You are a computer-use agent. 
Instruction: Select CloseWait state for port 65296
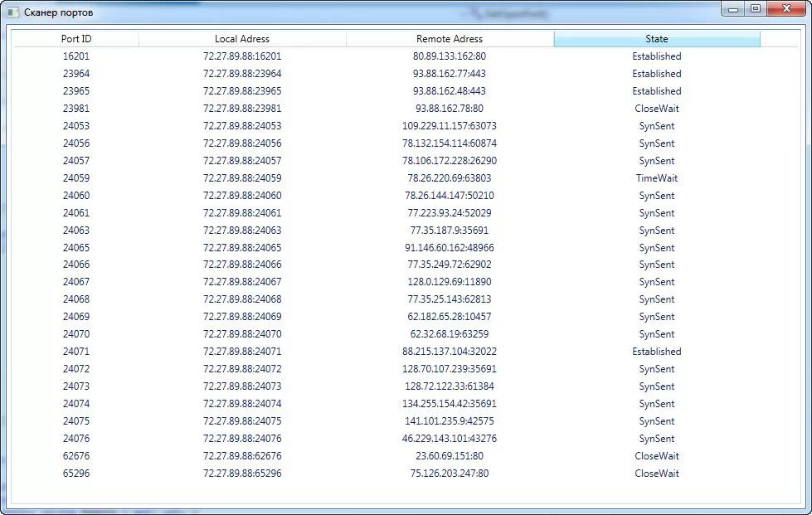click(x=657, y=473)
